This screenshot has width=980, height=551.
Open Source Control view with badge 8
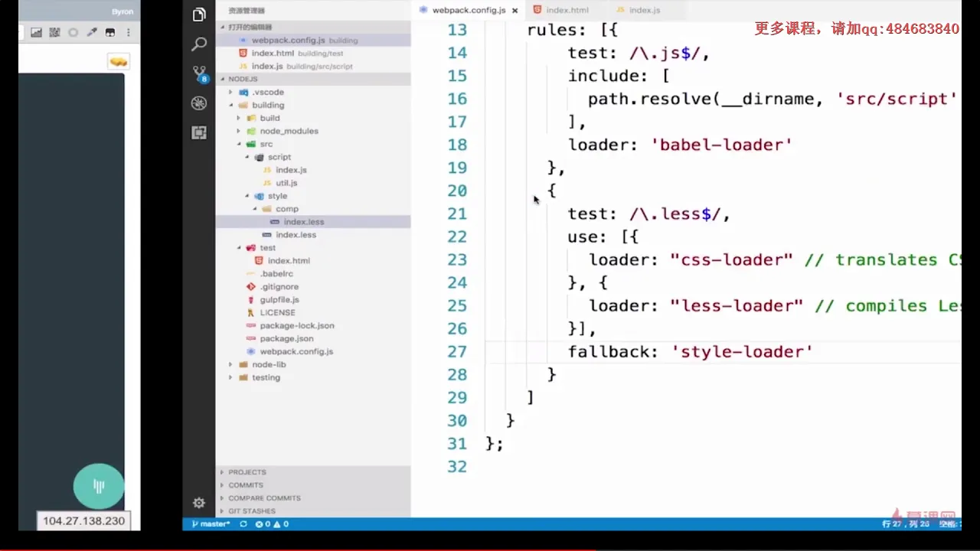(x=199, y=73)
